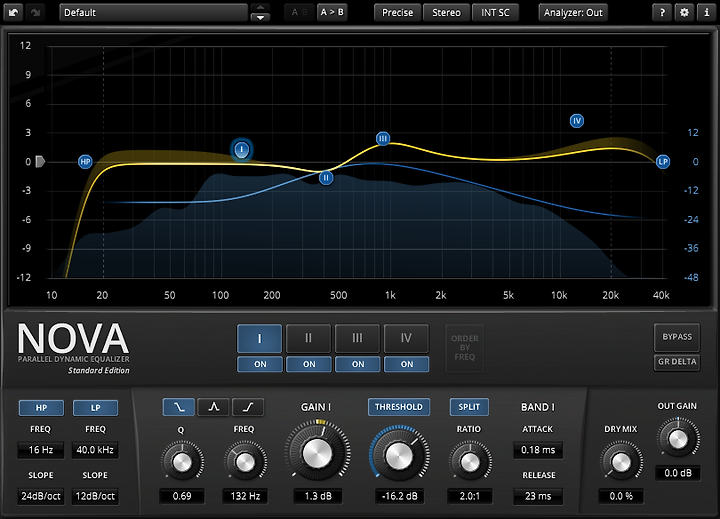Click the NOVA logo
The image size is (720, 519).
tap(73, 339)
